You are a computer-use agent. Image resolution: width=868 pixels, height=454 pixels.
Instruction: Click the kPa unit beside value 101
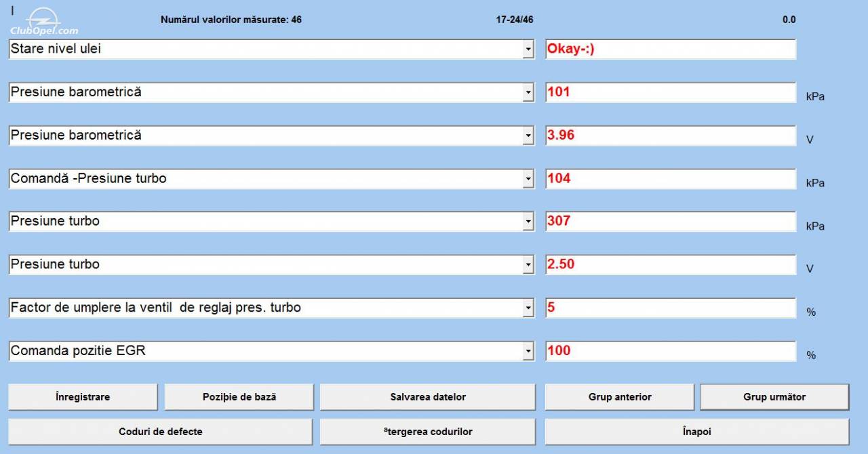click(815, 97)
